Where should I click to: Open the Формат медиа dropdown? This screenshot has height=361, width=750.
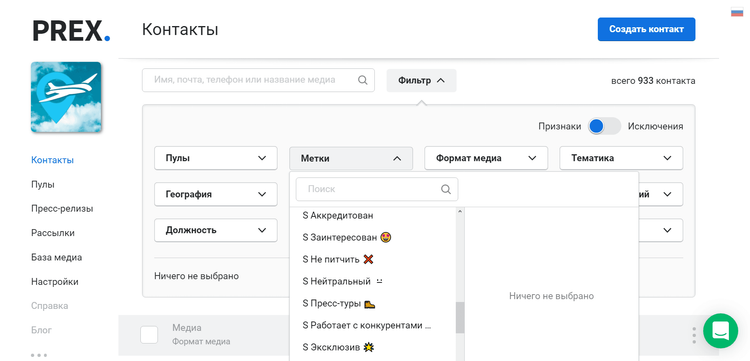pyautogui.click(x=486, y=158)
